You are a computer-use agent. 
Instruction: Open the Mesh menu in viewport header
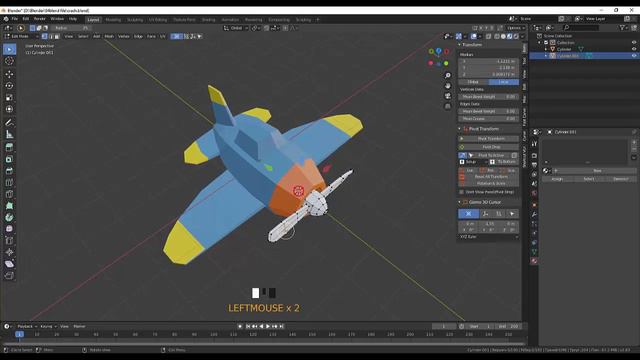(109, 36)
